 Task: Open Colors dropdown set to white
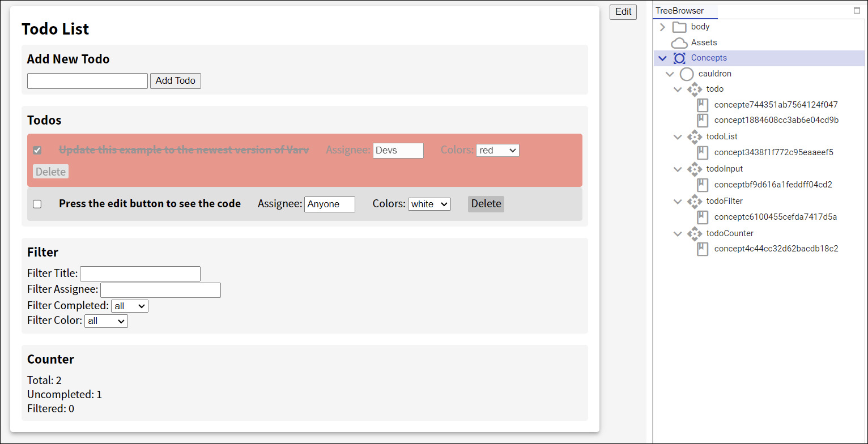(429, 204)
